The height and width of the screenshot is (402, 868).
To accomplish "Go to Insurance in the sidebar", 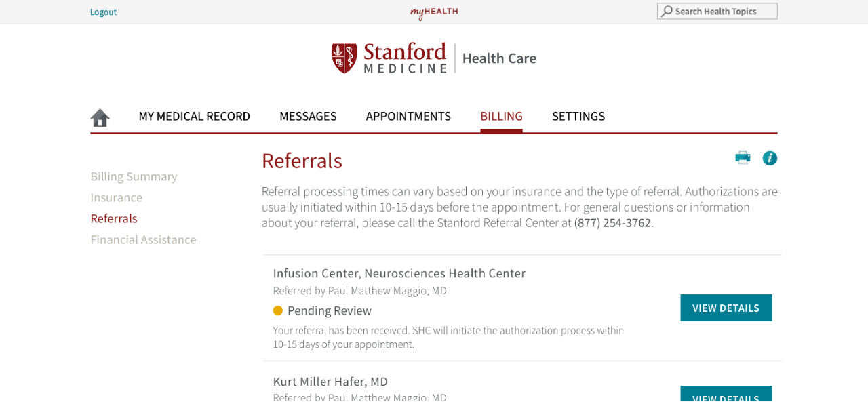I will [x=116, y=197].
